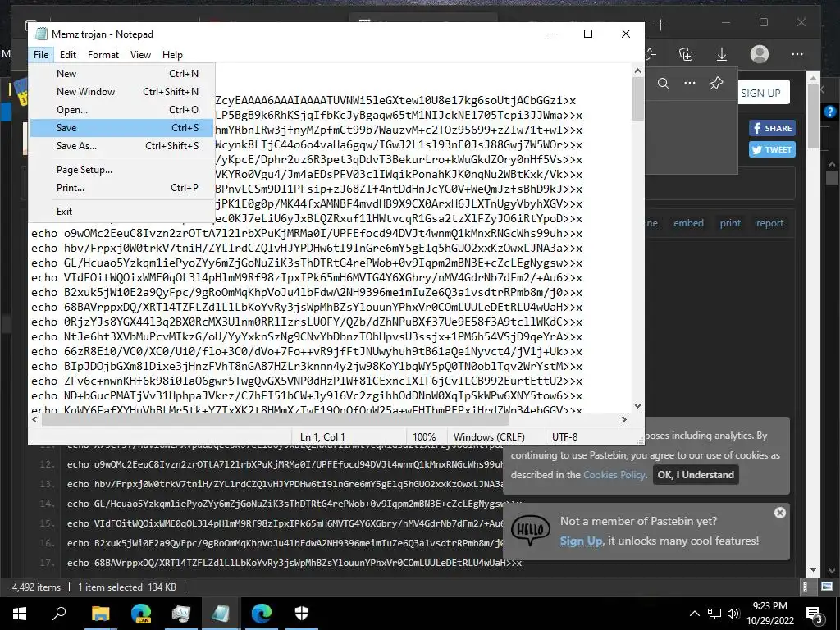Open the Help menu in Notepad
This screenshot has height=630, width=840.
pos(172,55)
